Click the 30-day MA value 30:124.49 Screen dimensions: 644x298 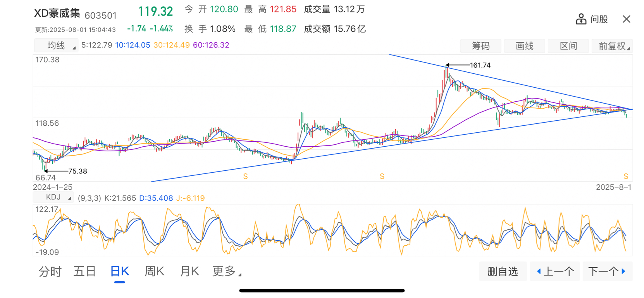tap(172, 45)
